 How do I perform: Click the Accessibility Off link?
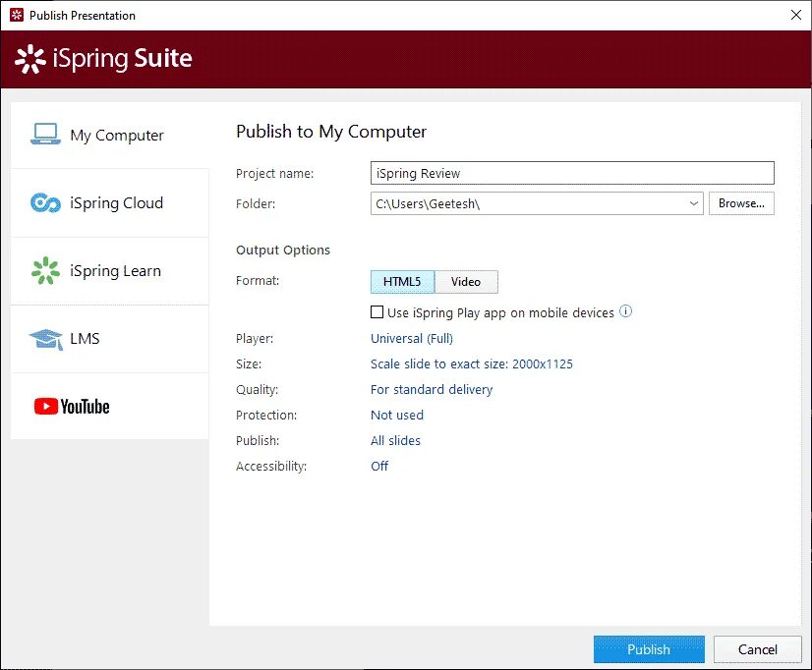(x=379, y=467)
